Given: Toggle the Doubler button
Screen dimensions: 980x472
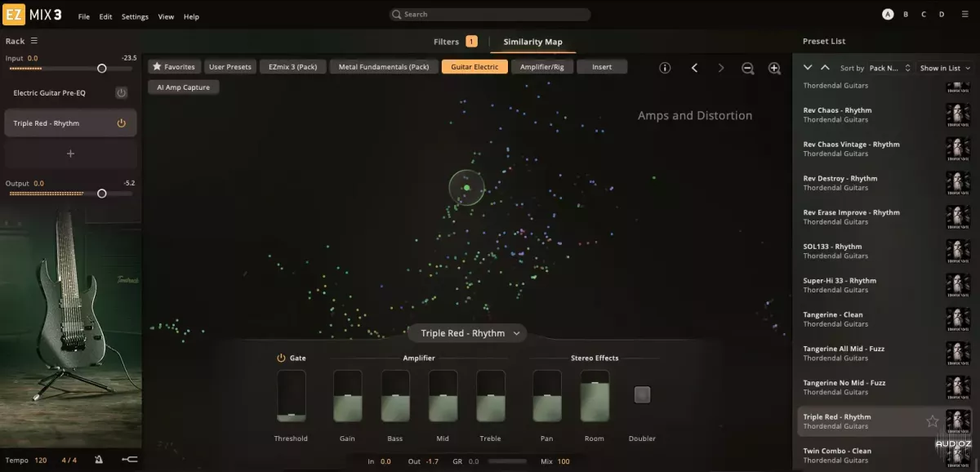Looking at the screenshot, I should pyautogui.click(x=642, y=394).
